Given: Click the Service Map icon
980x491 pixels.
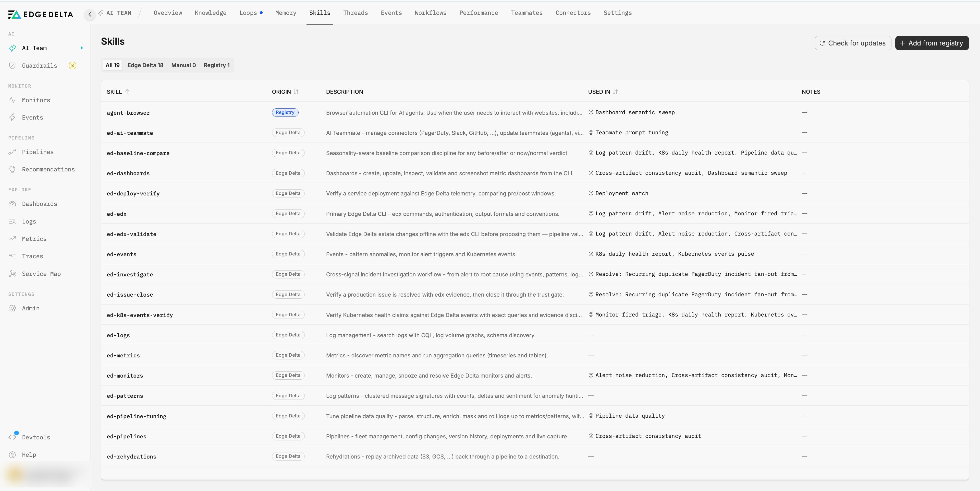Looking at the screenshot, I should click(13, 274).
